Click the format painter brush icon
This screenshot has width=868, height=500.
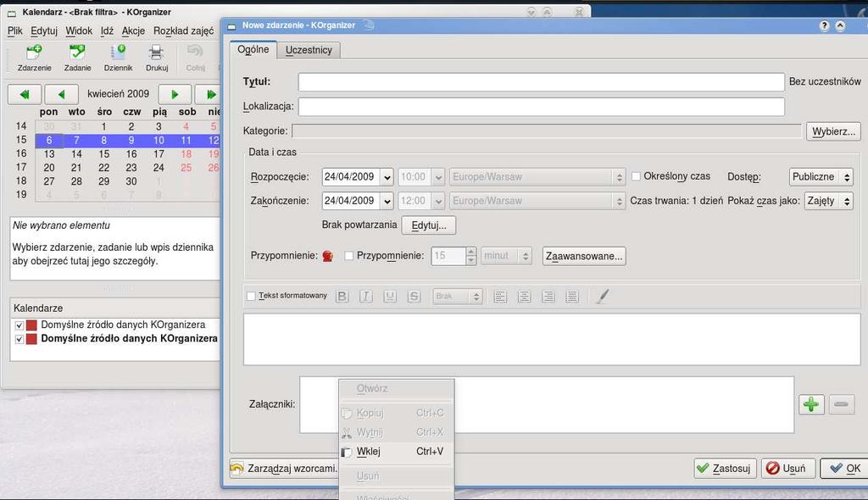click(x=603, y=297)
